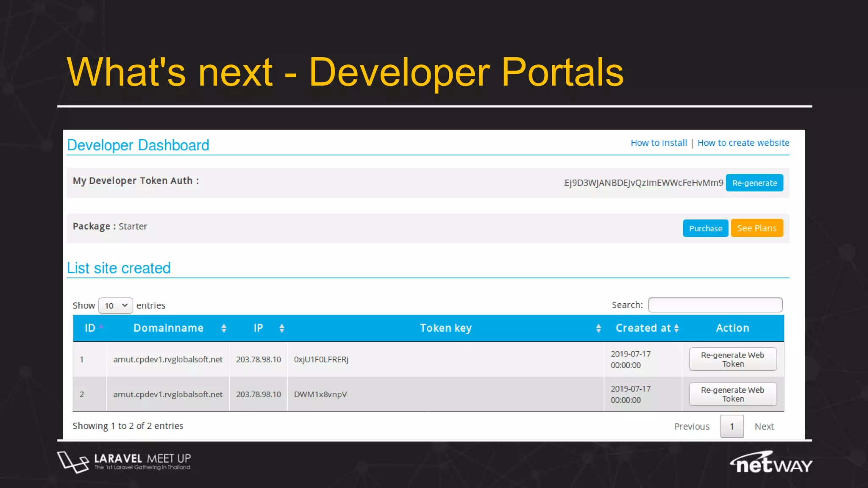Click Developer Dashboard heading
The image size is (868, 488).
[x=138, y=145]
